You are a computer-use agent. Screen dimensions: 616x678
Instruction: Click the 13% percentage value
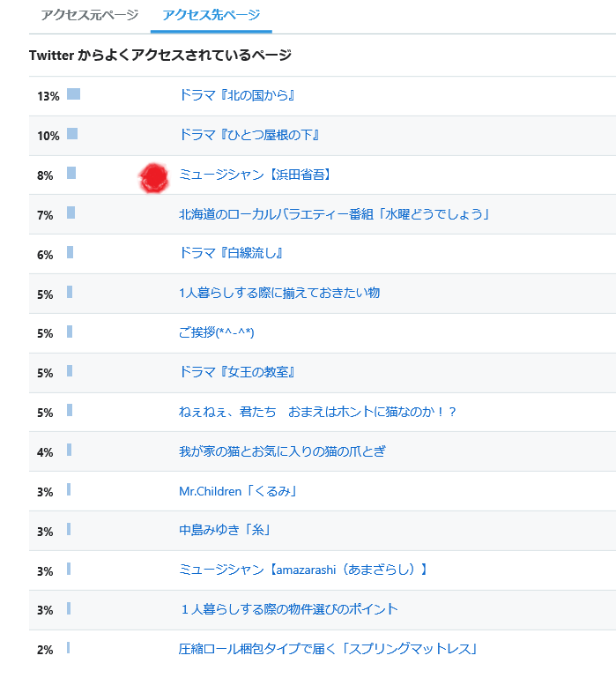pyautogui.click(x=48, y=96)
